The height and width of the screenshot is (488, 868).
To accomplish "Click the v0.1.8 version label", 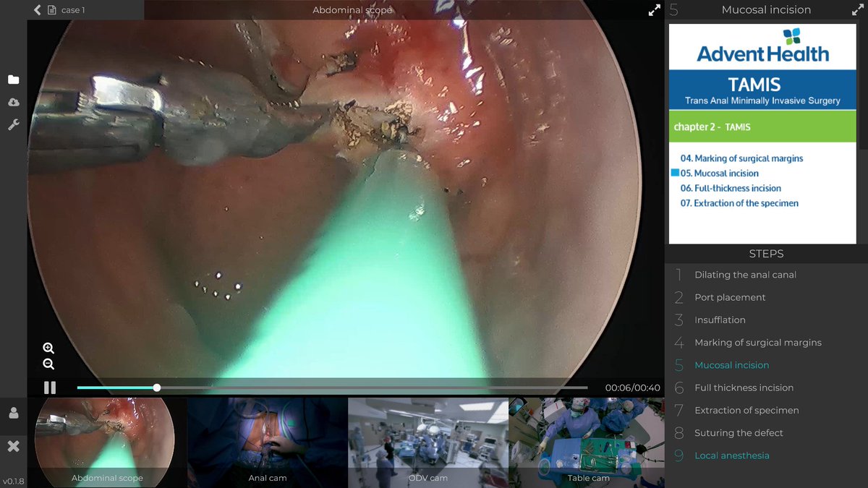I will pos(13,481).
